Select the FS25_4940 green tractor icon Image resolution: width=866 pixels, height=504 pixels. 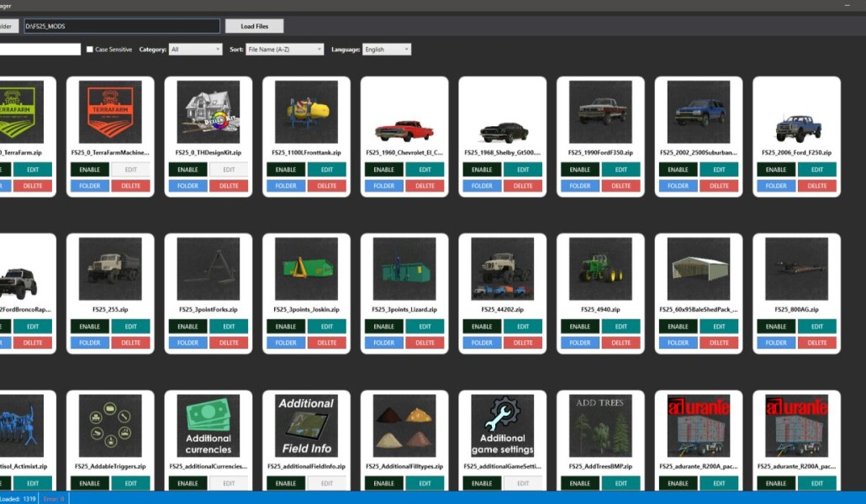[600, 269]
